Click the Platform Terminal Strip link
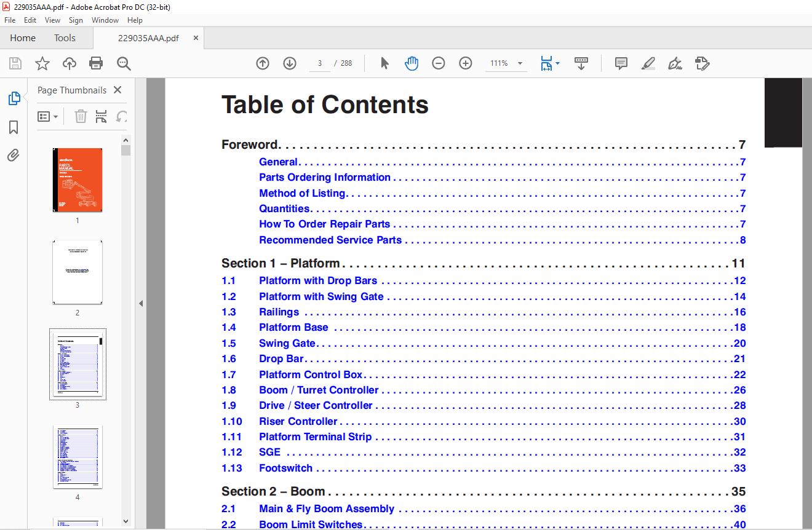812x530 pixels. click(316, 437)
